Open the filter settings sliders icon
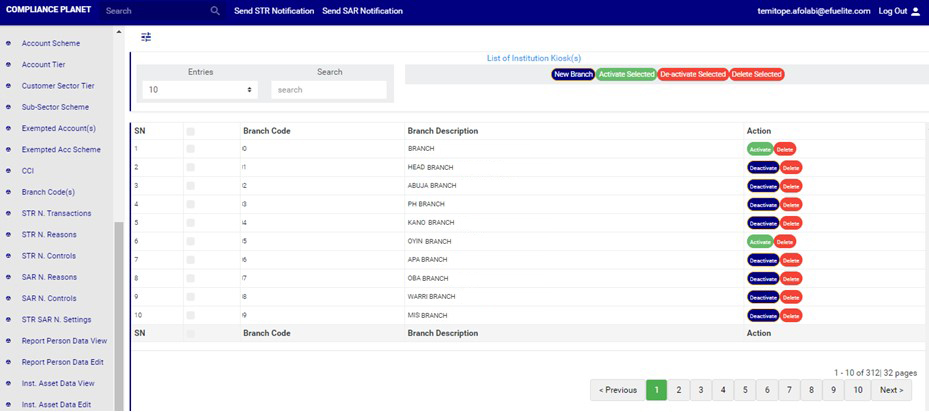 pyautogui.click(x=146, y=37)
